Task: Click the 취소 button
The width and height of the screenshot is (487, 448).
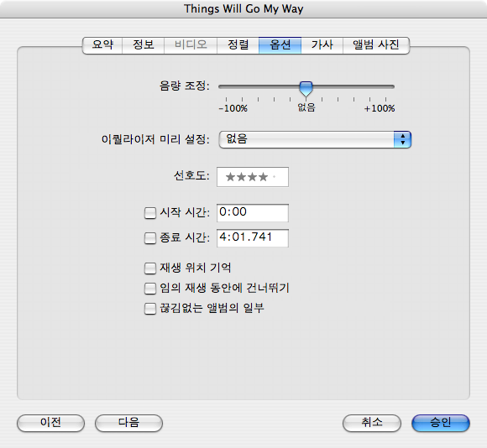Action: point(372,423)
